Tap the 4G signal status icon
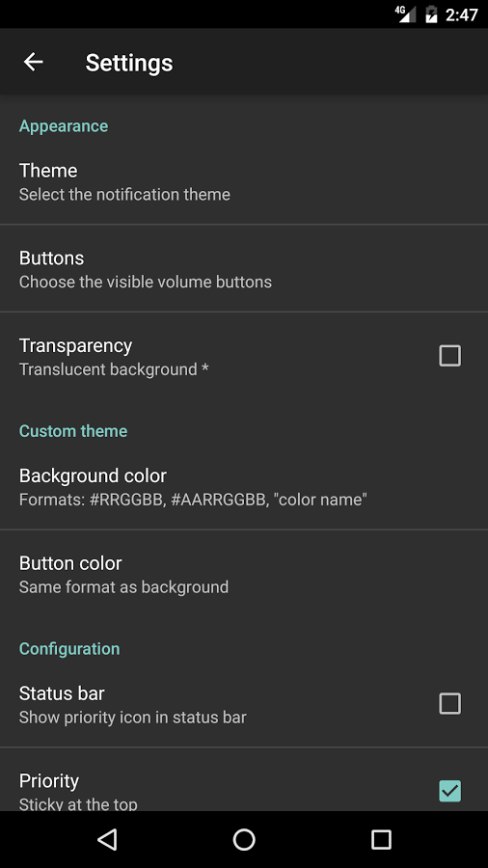Viewport: 488px width, 868px height. click(x=406, y=14)
